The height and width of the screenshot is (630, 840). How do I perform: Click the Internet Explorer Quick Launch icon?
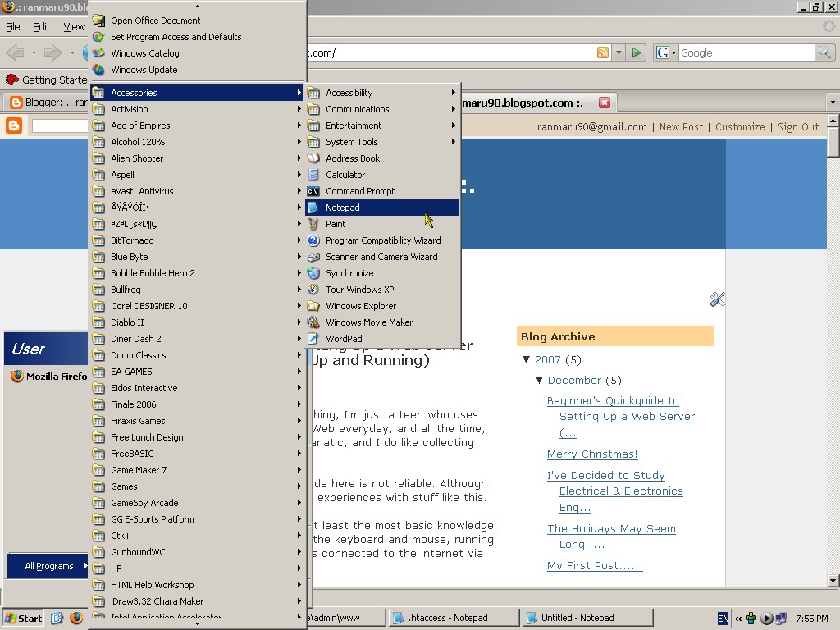point(57,618)
